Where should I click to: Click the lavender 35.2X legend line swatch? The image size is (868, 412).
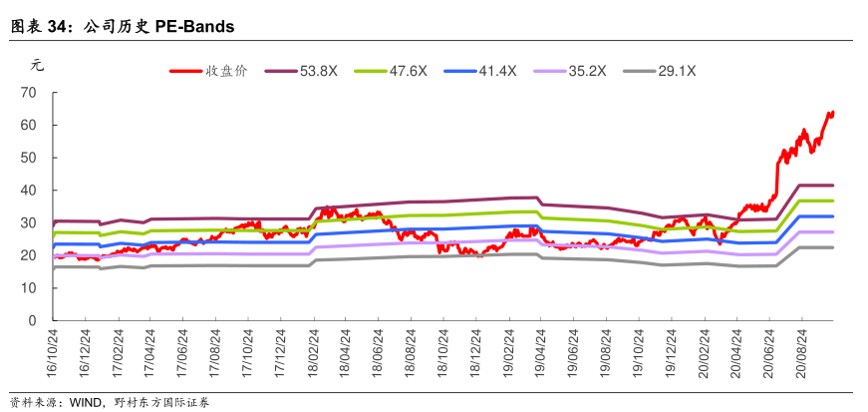(550, 71)
